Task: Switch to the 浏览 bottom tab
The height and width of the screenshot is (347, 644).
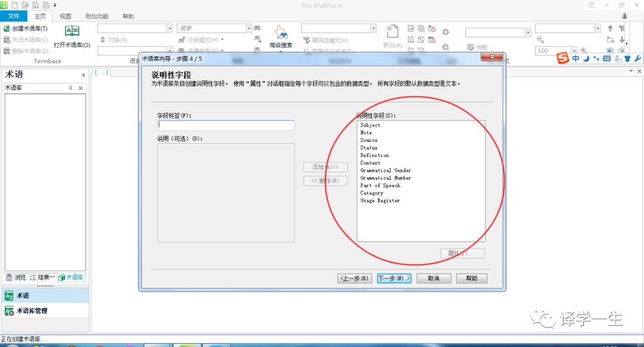Action: click(16, 278)
